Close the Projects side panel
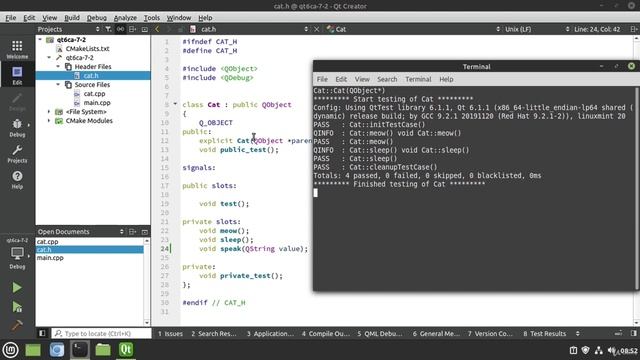Screen dimensions: 640x360 [144, 29]
